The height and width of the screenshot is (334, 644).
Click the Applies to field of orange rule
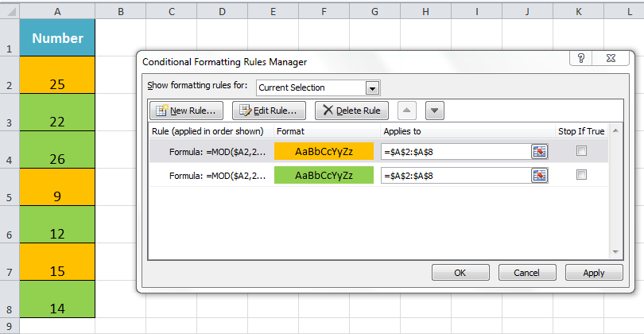pos(456,152)
